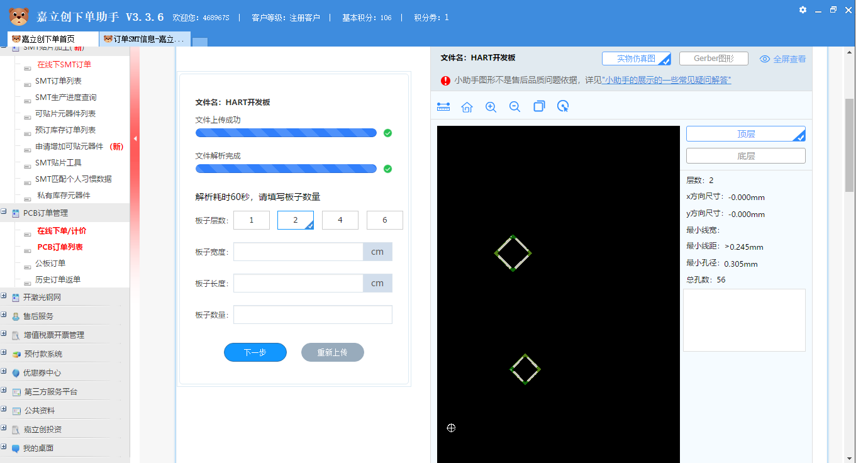Click the origin crosshair marker in preview

click(451, 428)
